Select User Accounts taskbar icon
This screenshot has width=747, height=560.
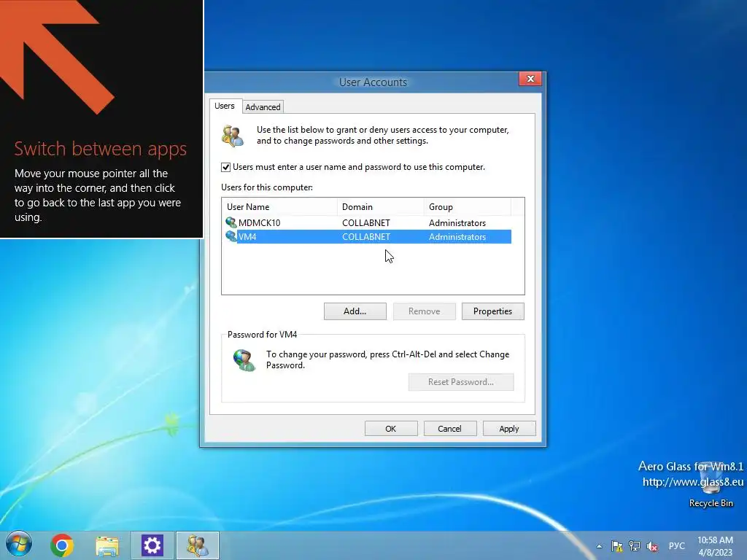click(x=197, y=545)
